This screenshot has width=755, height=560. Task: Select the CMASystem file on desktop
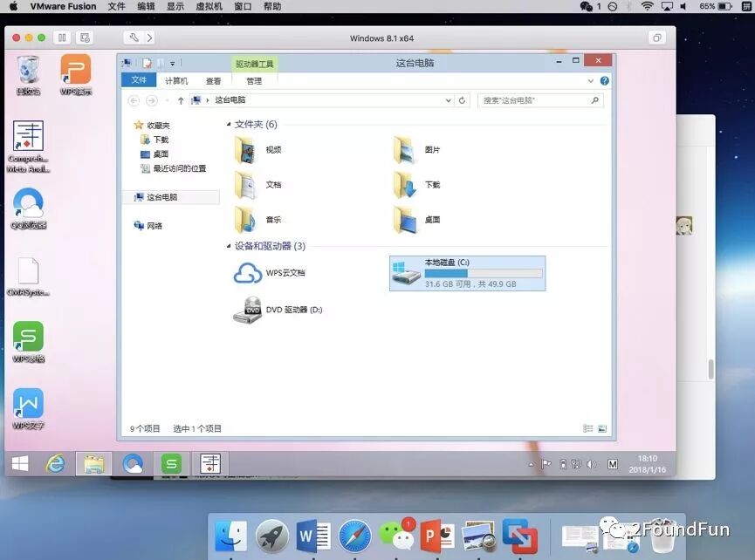click(x=28, y=277)
